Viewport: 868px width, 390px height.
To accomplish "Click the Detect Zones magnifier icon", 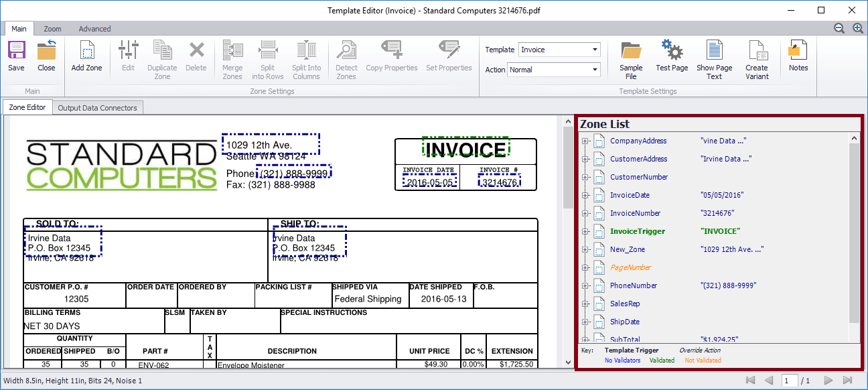I will (346, 51).
